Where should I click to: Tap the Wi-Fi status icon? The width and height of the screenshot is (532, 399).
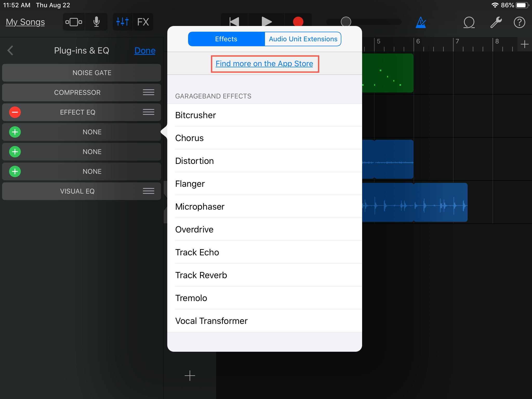point(495,5)
